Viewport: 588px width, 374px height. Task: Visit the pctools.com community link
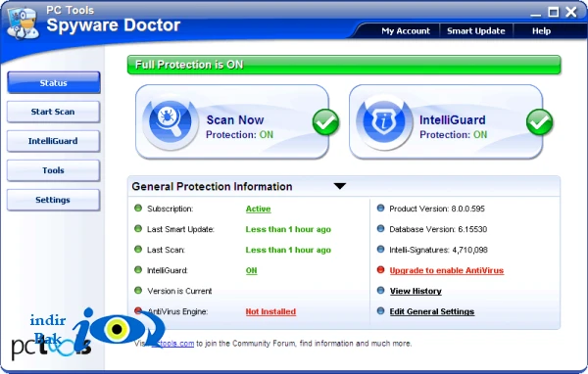click(172, 344)
